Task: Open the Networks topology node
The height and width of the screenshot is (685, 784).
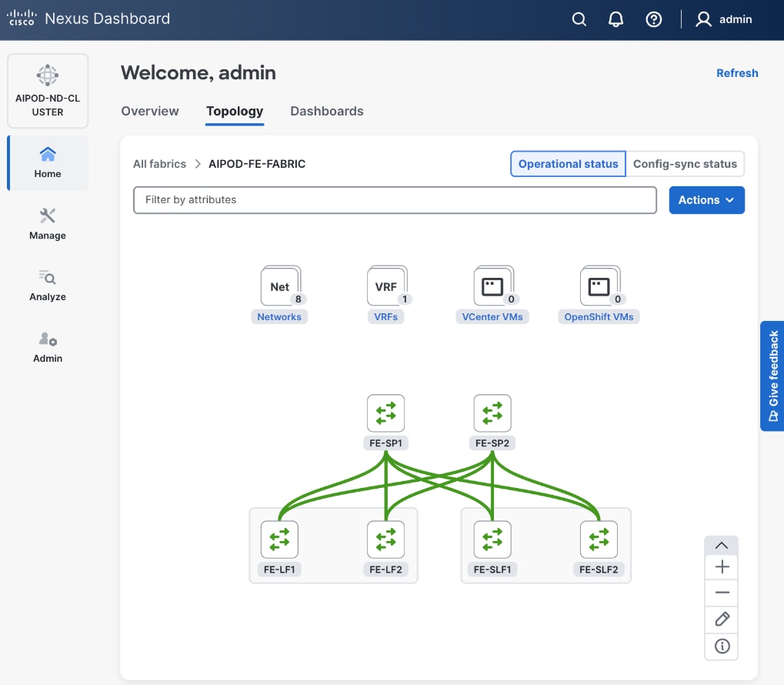Action: (279, 286)
